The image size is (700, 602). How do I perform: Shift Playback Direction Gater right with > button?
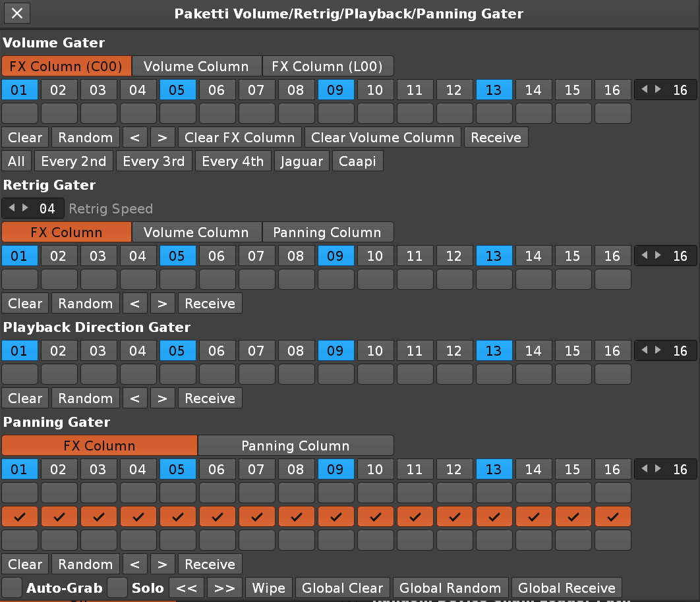162,398
